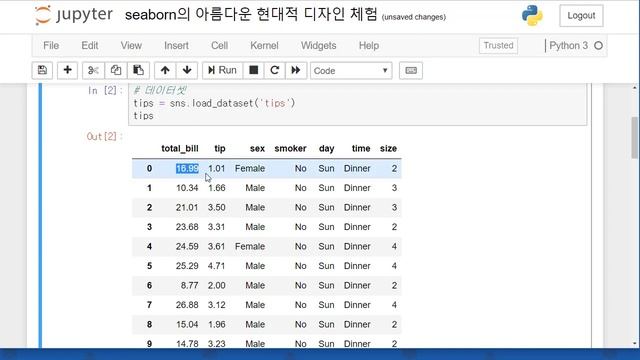Screen dimensions: 640x360
Task: Click total_bill value 25.29
Action: (187, 266)
